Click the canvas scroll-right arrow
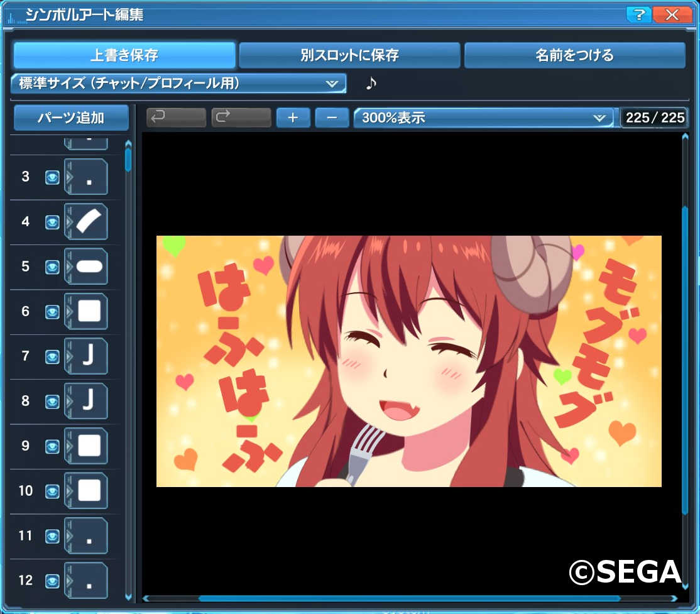Viewport: 700px width, 614px height. 674,598
